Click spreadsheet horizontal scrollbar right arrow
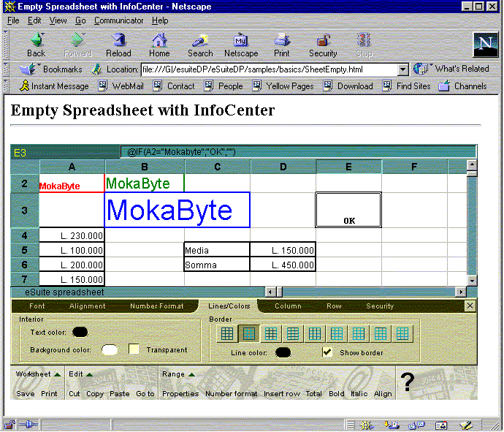The width and height of the screenshot is (504, 432). (461, 292)
